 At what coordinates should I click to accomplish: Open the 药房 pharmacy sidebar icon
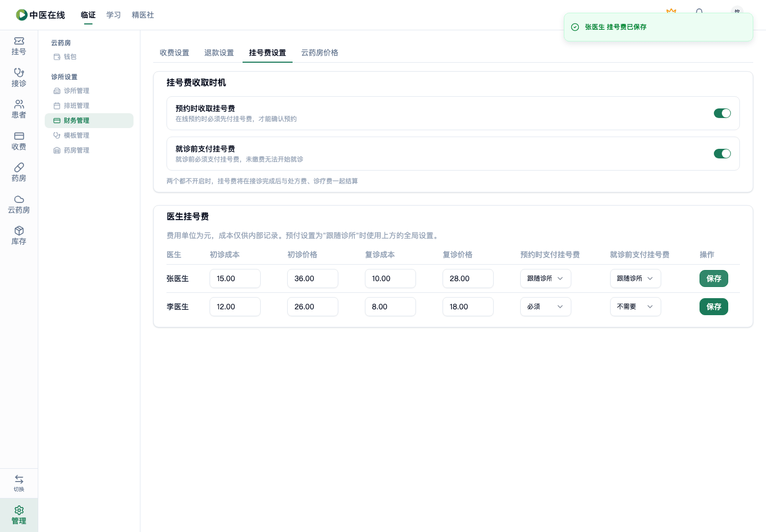coord(19,167)
